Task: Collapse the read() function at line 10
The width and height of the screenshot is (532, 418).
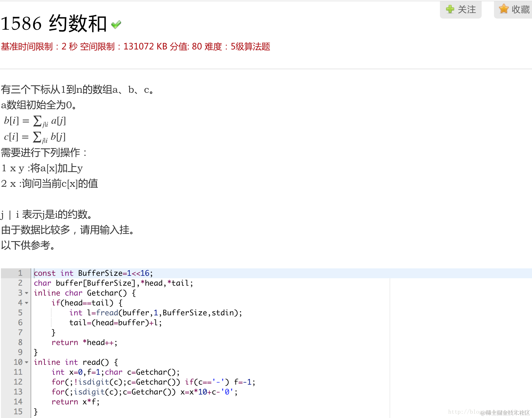Action: point(27,362)
